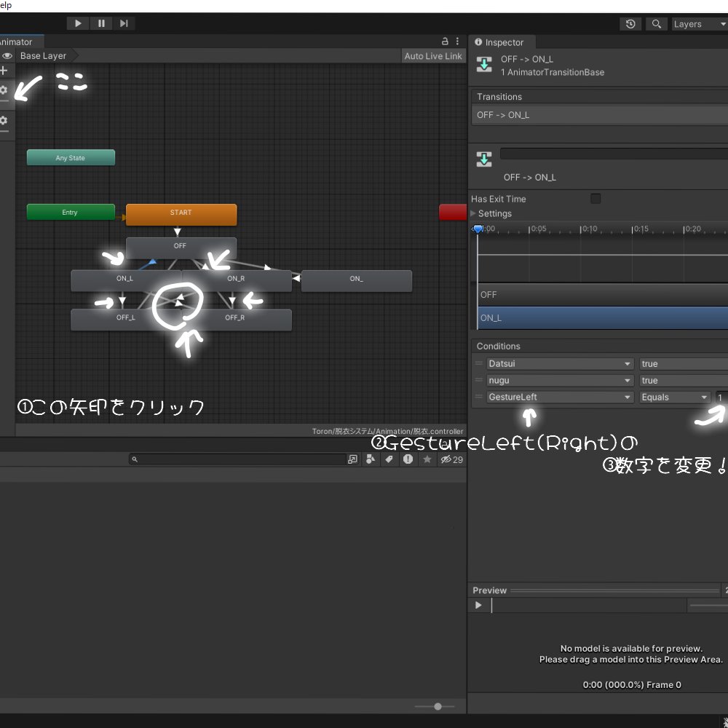This screenshot has height=728, width=728.
Task: Expand the Settings foldout
Action: (474, 213)
